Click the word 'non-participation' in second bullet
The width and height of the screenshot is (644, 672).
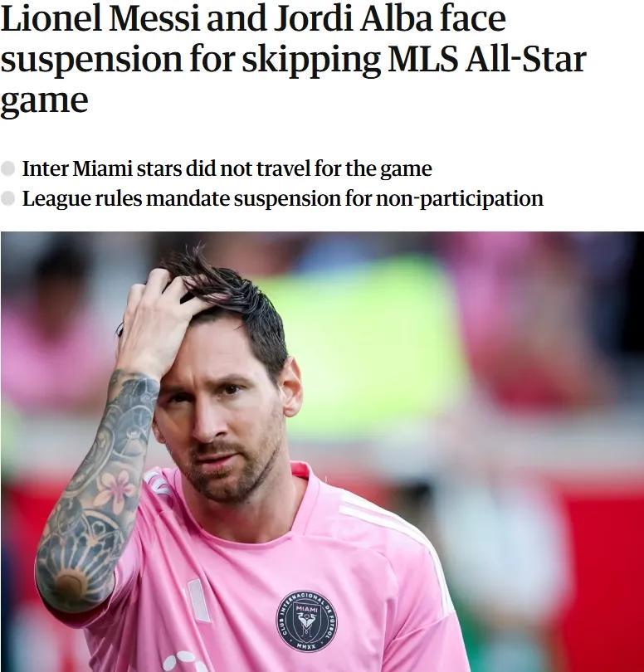click(x=460, y=199)
